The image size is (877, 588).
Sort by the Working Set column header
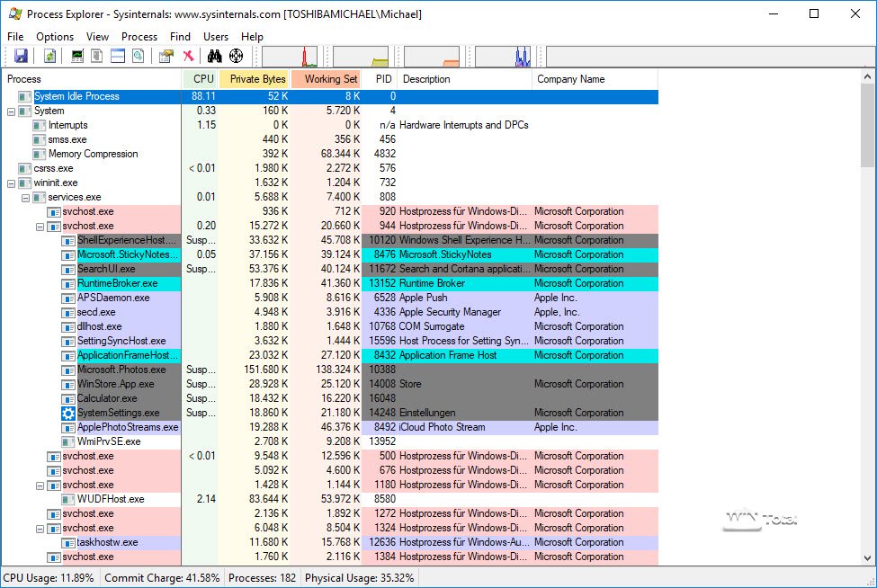click(330, 79)
